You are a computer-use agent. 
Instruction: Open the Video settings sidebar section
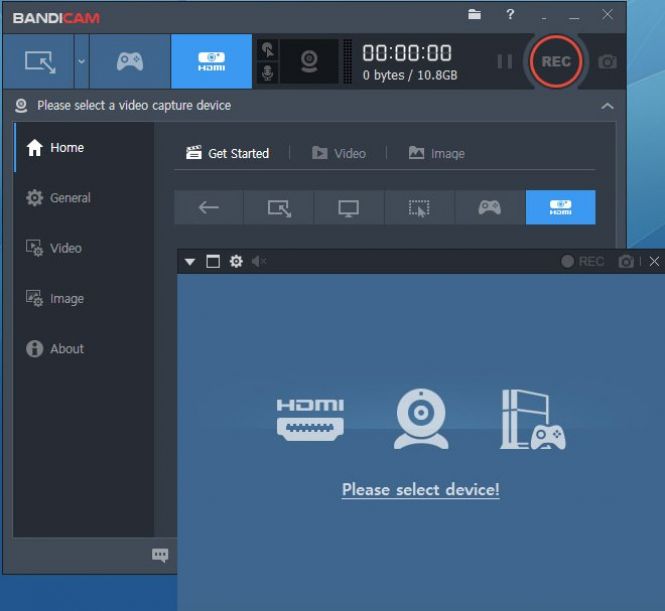pyautogui.click(x=84, y=248)
